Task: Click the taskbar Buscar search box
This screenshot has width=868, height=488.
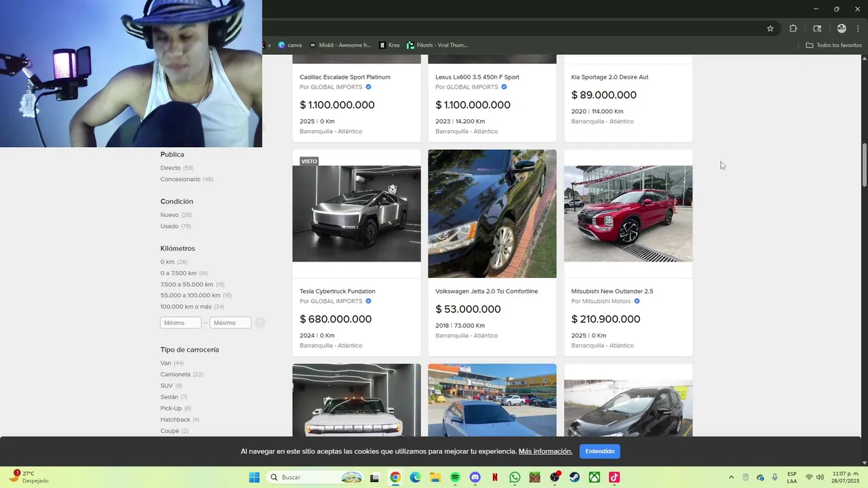Action: [316, 477]
